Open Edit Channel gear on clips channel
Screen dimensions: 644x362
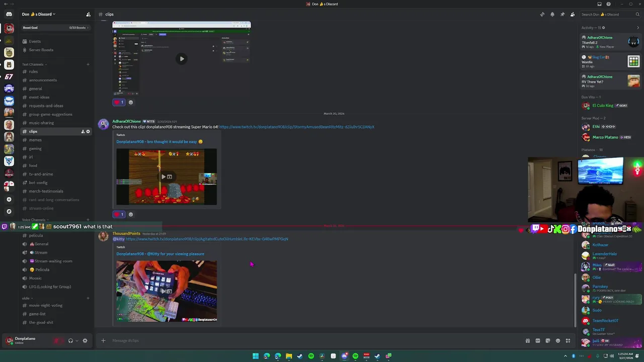coord(88,132)
